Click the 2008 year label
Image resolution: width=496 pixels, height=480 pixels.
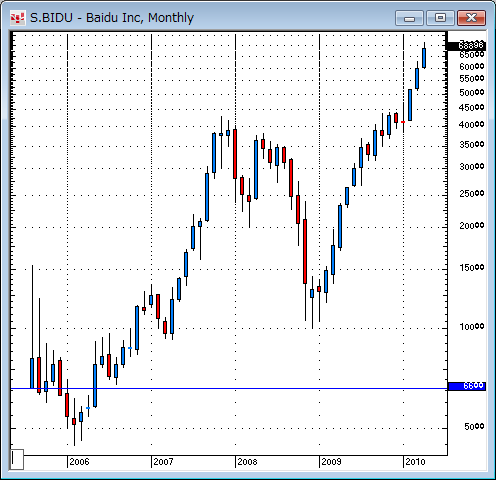click(x=247, y=462)
